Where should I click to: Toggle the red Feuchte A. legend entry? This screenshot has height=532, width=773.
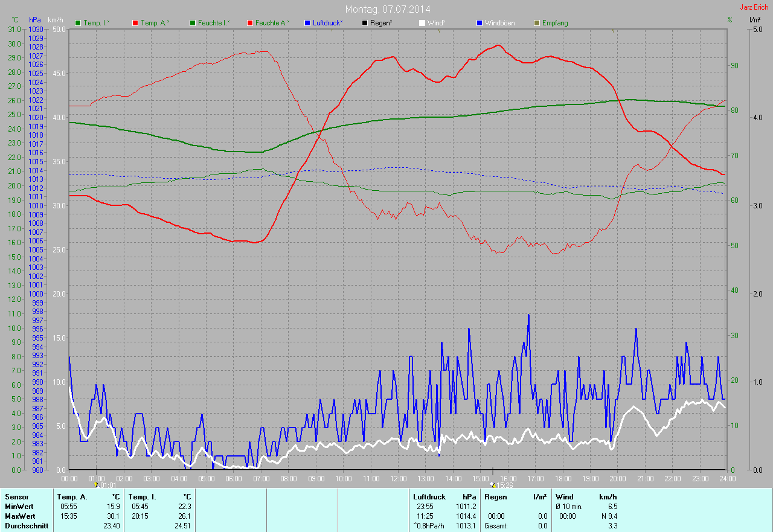tap(269, 23)
